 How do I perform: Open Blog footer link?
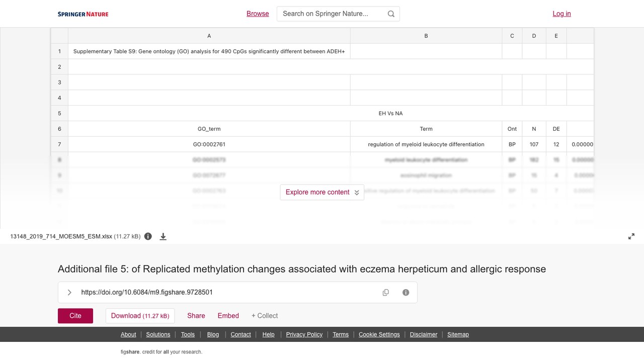213,334
